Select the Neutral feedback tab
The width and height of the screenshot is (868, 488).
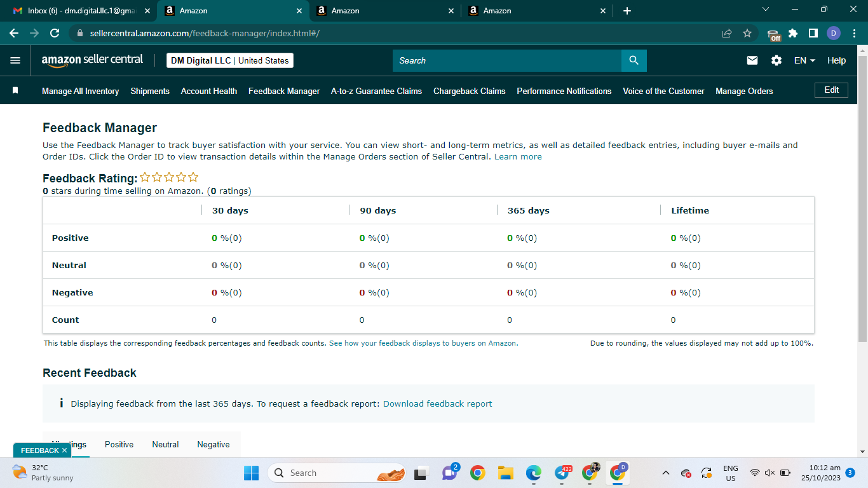tap(165, 444)
